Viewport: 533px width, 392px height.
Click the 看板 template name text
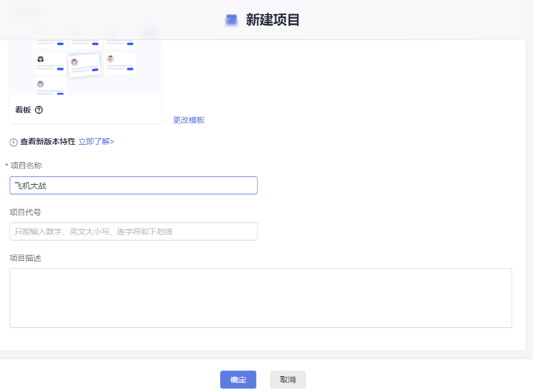(x=23, y=110)
